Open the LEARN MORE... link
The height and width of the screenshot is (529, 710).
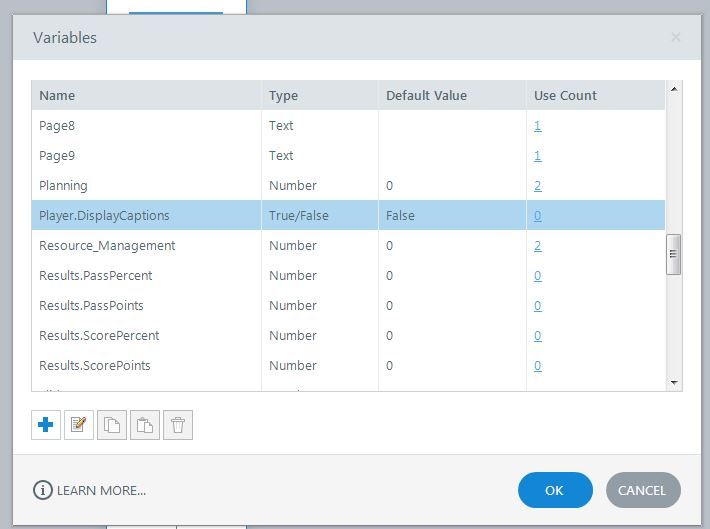tap(101, 491)
